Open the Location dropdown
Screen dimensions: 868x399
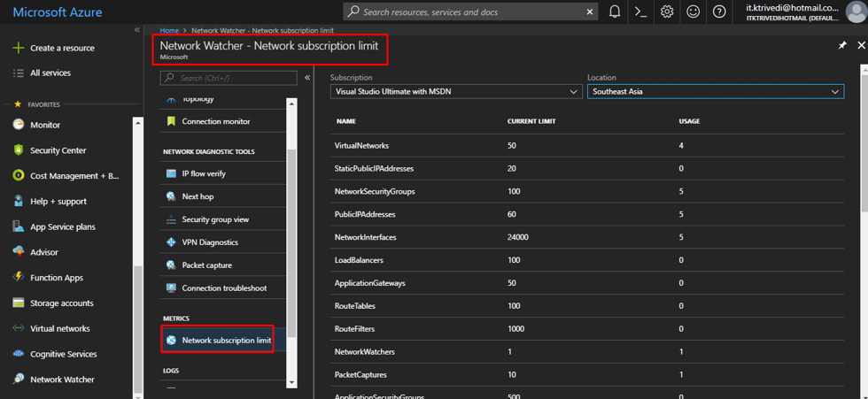[x=715, y=91]
